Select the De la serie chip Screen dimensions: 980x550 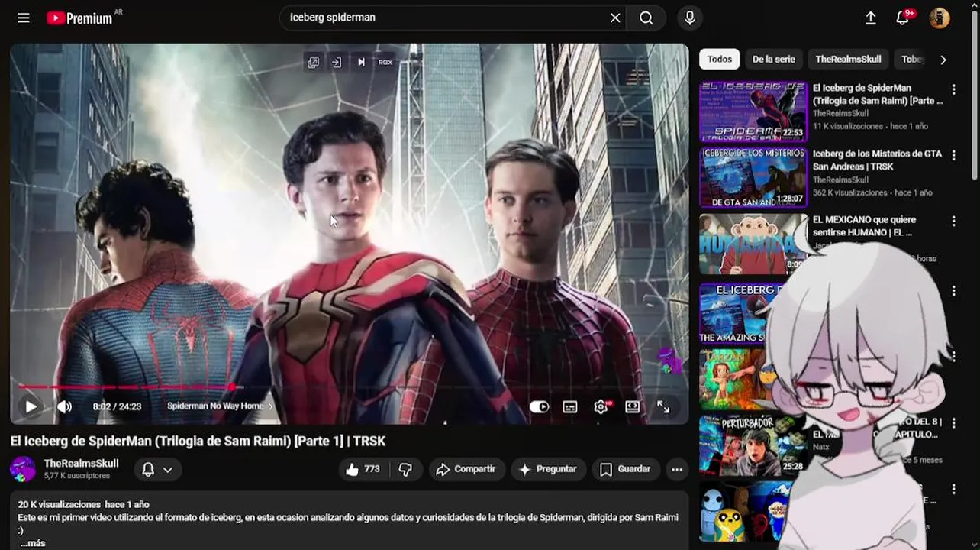773,59
